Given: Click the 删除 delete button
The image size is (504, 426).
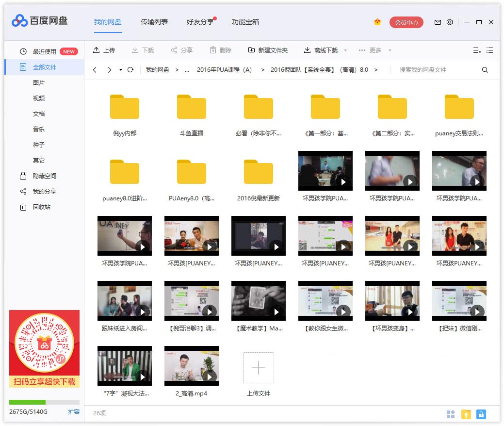Looking at the screenshot, I should 221,50.
